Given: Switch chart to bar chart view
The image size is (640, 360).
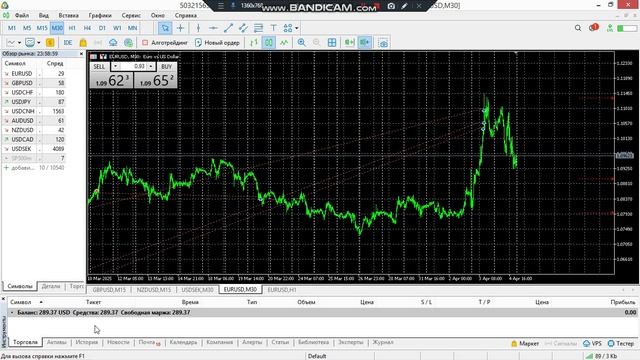Looking at the screenshot, I should [x=254, y=43].
